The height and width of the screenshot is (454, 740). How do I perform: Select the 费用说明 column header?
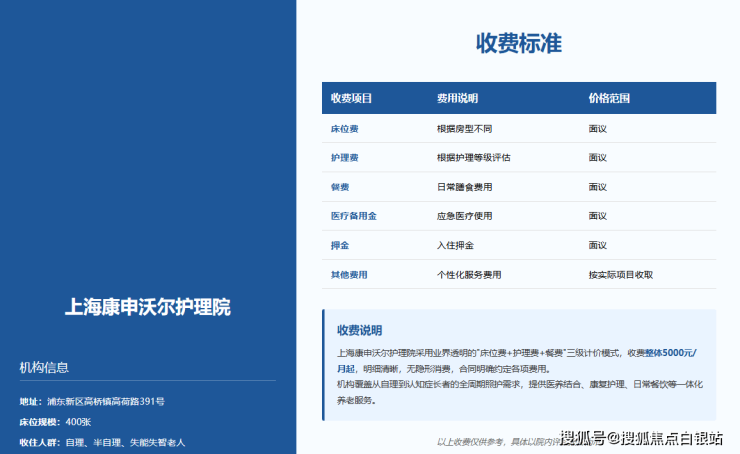point(457,98)
